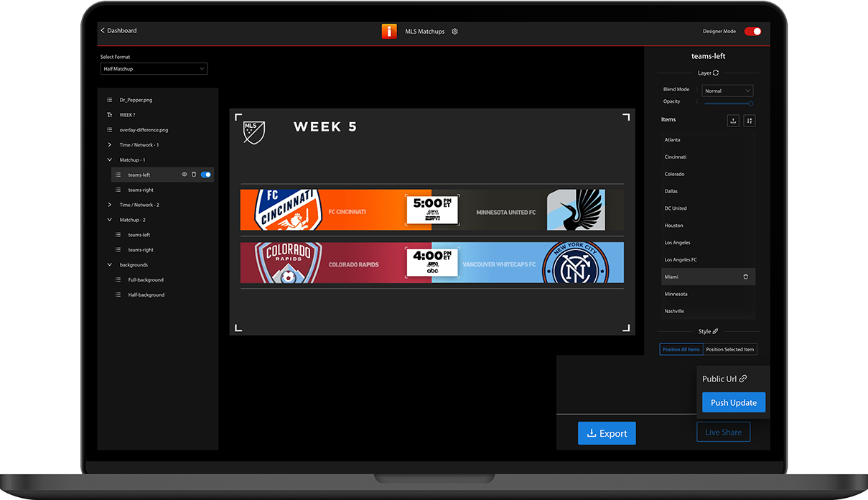Select the Position Selected Item tab
The image size is (868, 500).
pos(730,350)
